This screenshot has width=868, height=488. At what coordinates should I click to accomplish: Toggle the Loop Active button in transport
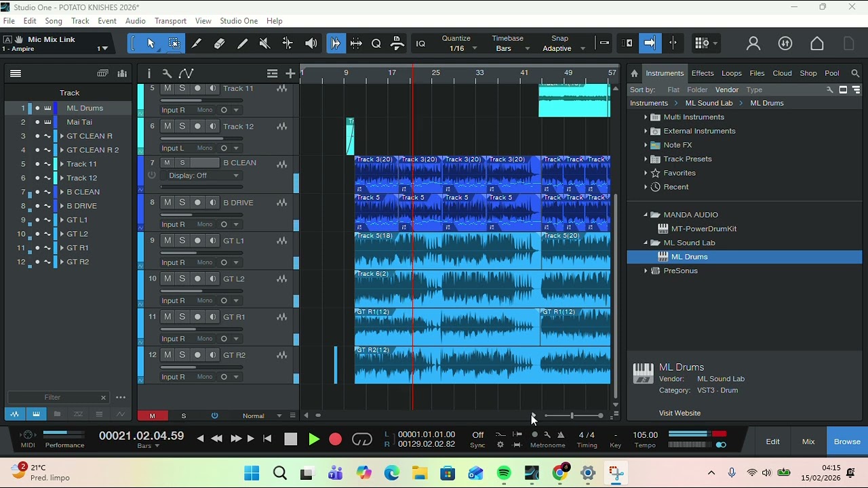362,439
